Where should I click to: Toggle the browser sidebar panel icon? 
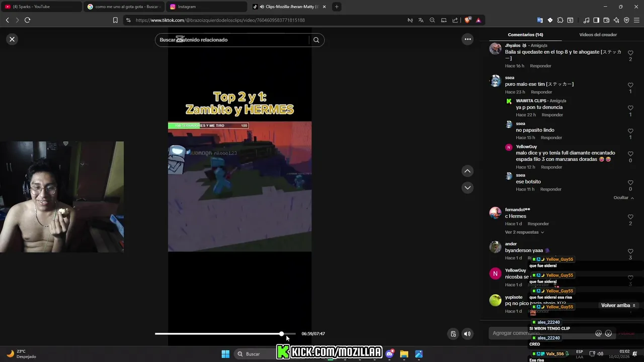tap(596, 20)
